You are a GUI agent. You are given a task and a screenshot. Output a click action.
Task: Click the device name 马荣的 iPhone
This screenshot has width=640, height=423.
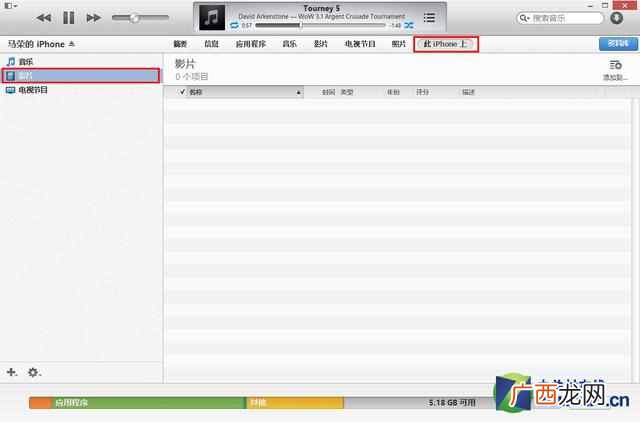point(36,44)
